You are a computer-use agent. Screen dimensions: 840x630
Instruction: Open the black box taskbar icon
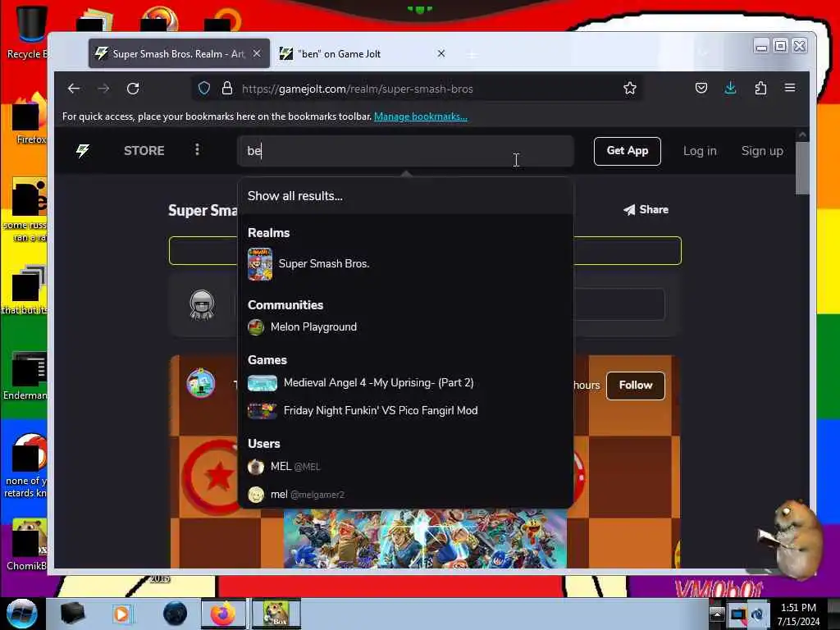pyautogui.click(x=72, y=614)
